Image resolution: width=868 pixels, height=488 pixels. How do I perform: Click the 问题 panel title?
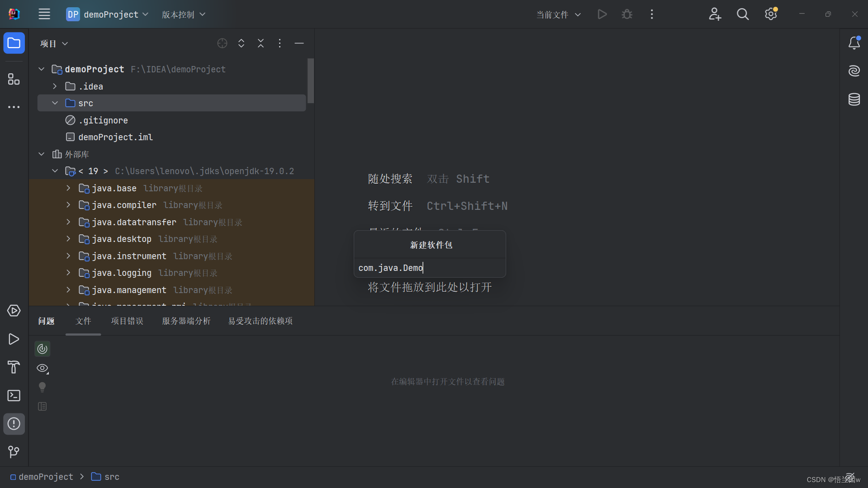click(x=46, y=321)
